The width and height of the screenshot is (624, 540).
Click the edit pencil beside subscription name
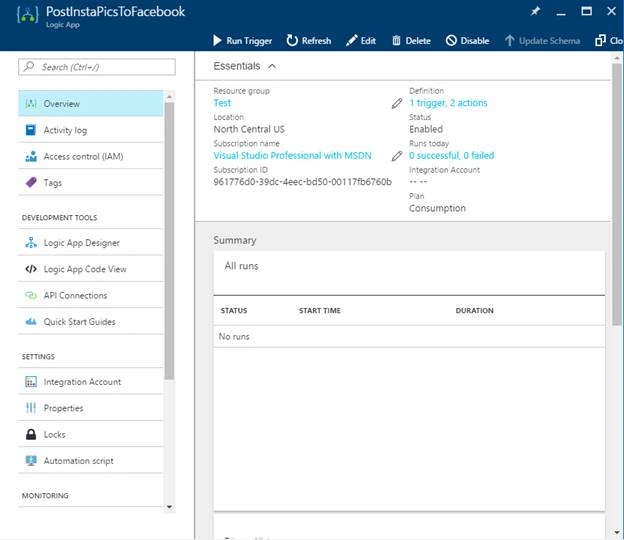pos(397,156)
